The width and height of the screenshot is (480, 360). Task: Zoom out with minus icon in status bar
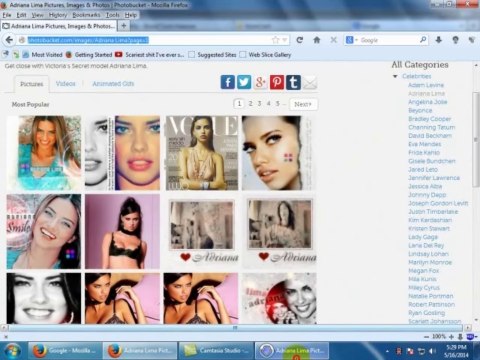coord(426,337)
